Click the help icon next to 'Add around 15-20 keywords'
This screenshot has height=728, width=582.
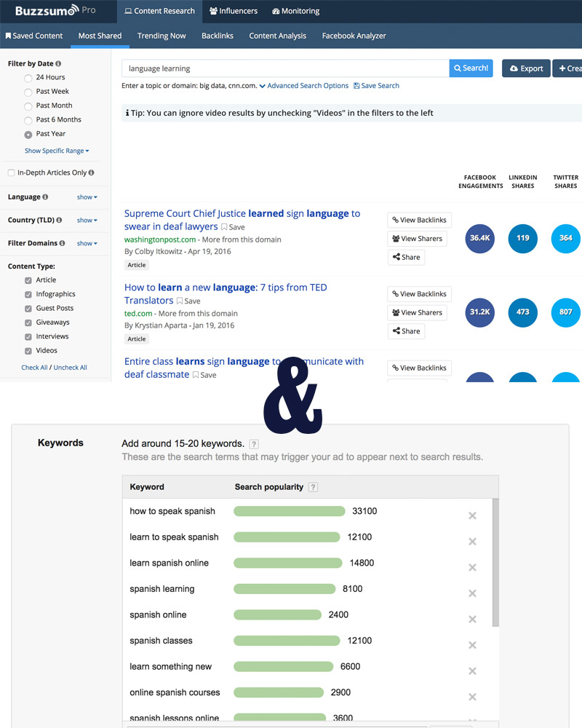pos(254,444)
